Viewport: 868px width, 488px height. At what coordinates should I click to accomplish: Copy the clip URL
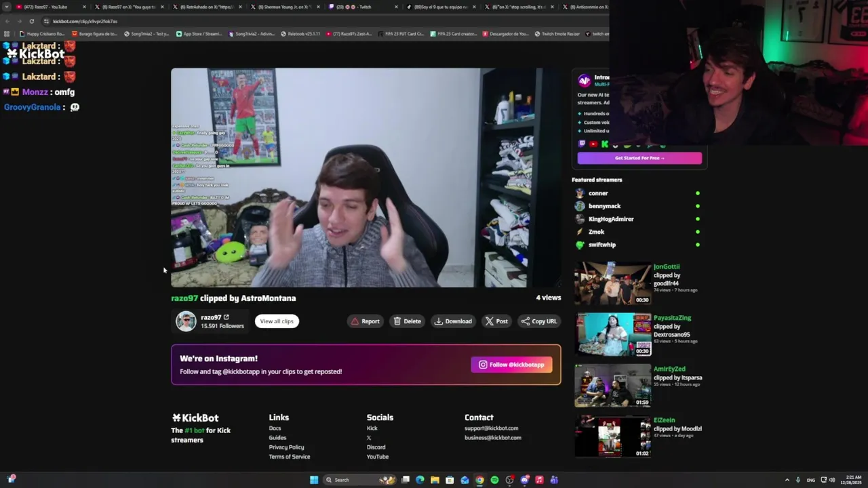point(538,321)
